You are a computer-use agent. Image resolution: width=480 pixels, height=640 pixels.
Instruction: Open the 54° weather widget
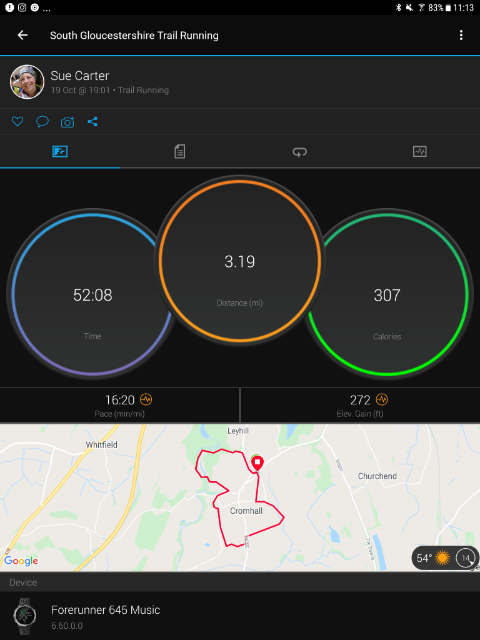tap(444, 558)
